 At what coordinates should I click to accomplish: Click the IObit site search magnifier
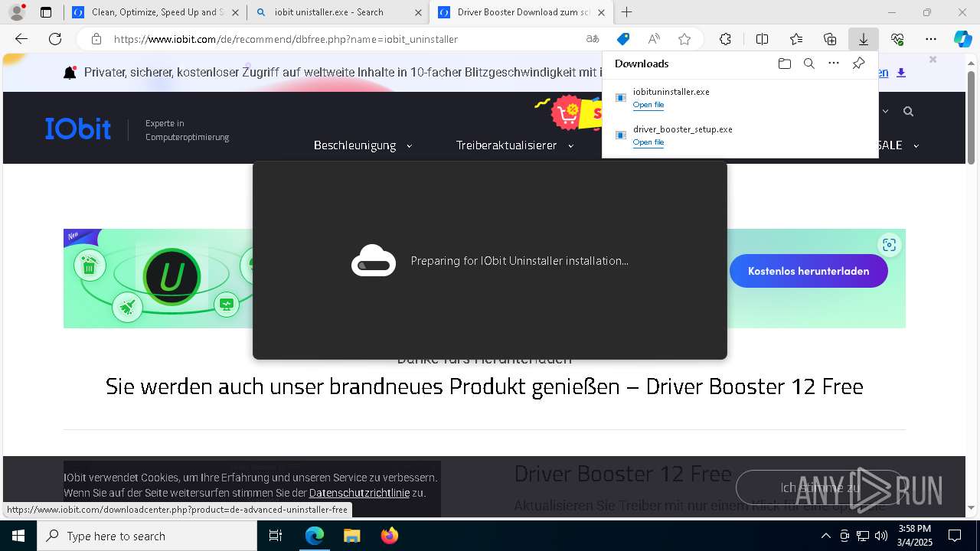click(908, 112)
